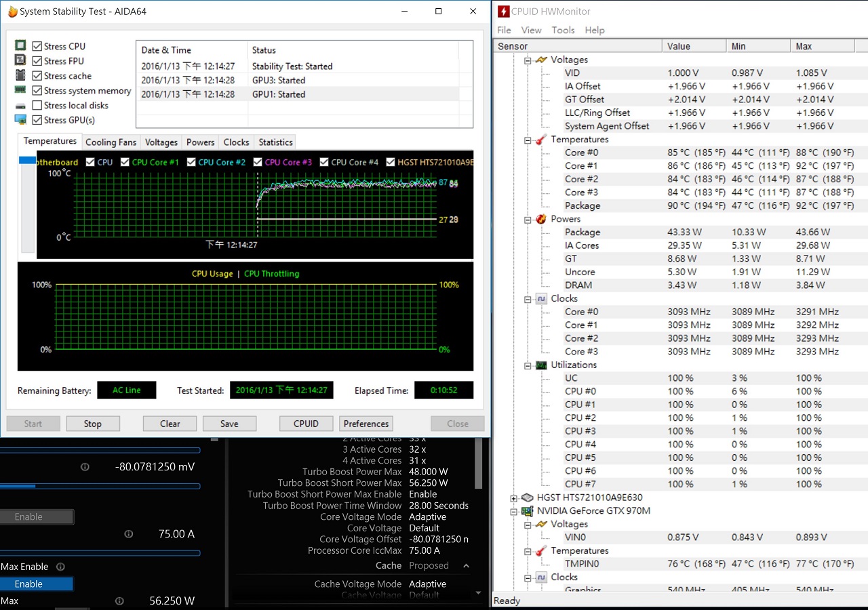Viewport: 868px width, 610px height.
Task: Click the thermometer icon beside CPU Temperatures
Action: 540,140
